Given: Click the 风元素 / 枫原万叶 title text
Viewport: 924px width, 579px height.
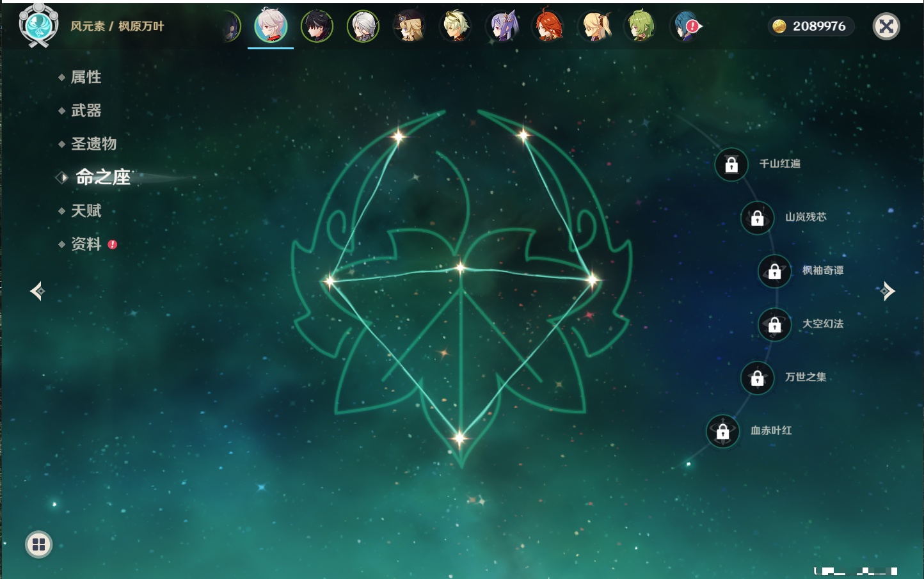Looking at the screenshot, I should pos(117,26).
